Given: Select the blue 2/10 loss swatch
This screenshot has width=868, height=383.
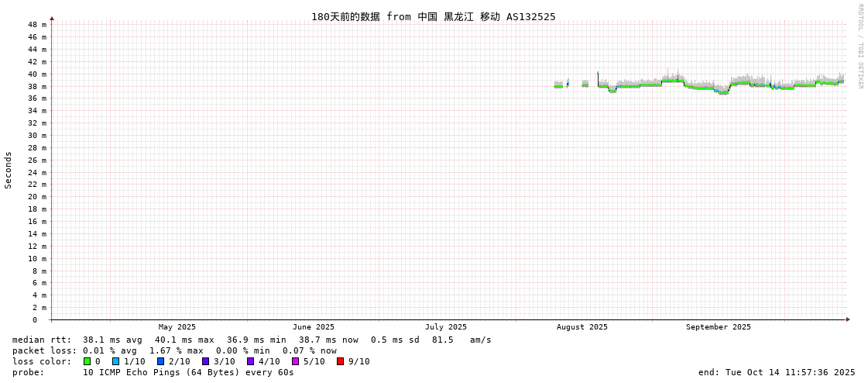Looking at the screenshot, I should click(x=160, y=361).
